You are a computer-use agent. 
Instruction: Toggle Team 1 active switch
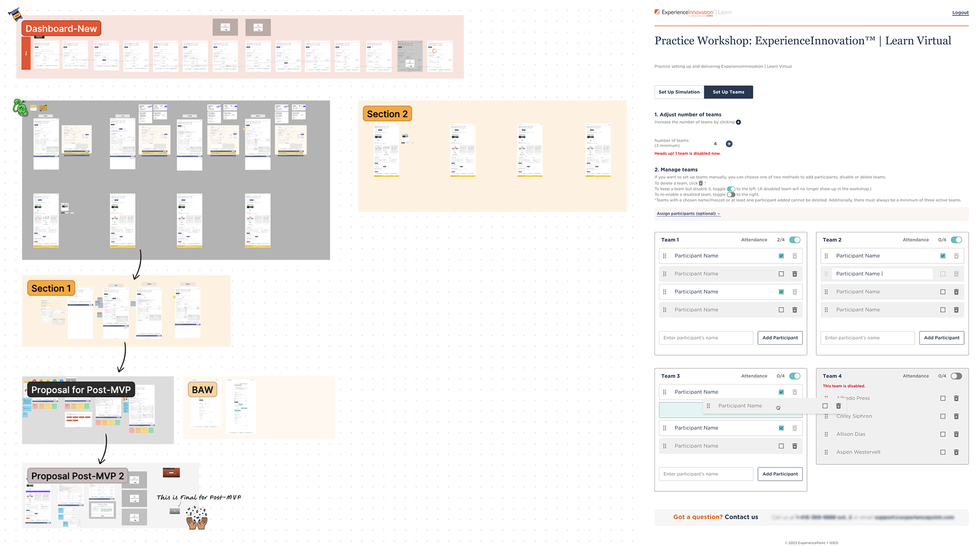tap(795, 240)
